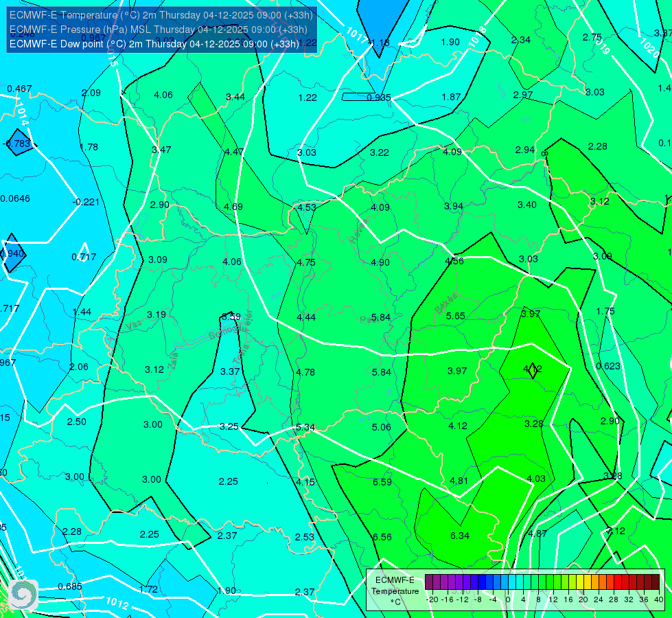Click the 'Békés' county label
This screenshot has width=672, height=618.
point(447,304)
